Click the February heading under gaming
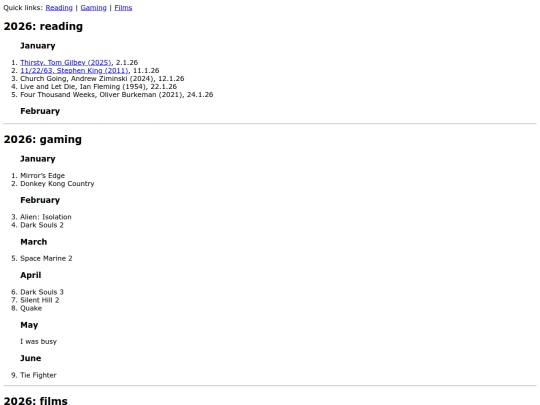The width and height of the screenshot is (540, 405). [40, 200]
